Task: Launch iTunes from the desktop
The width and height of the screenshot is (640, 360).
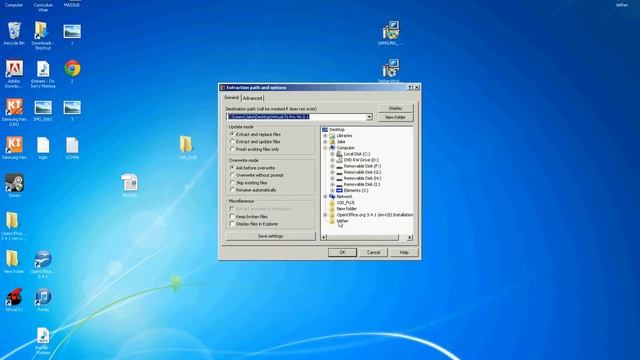Action: (x=43, y=297)
